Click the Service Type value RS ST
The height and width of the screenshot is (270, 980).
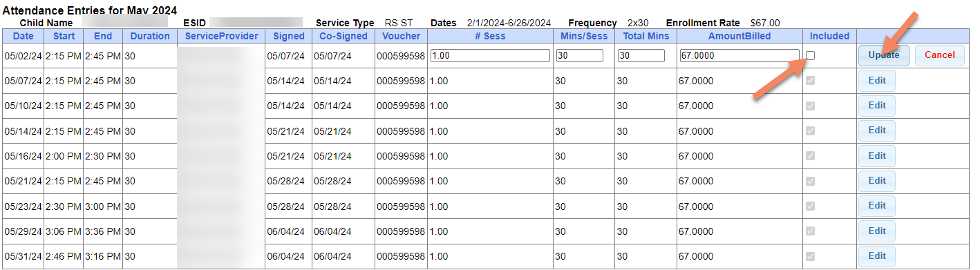398,23
